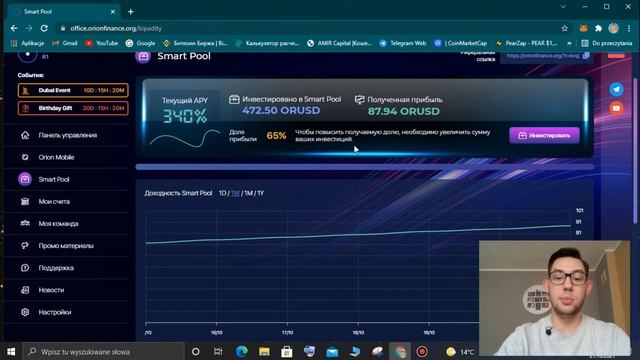
Task: Open Панель управления from the sidebar
Action: 67,135
